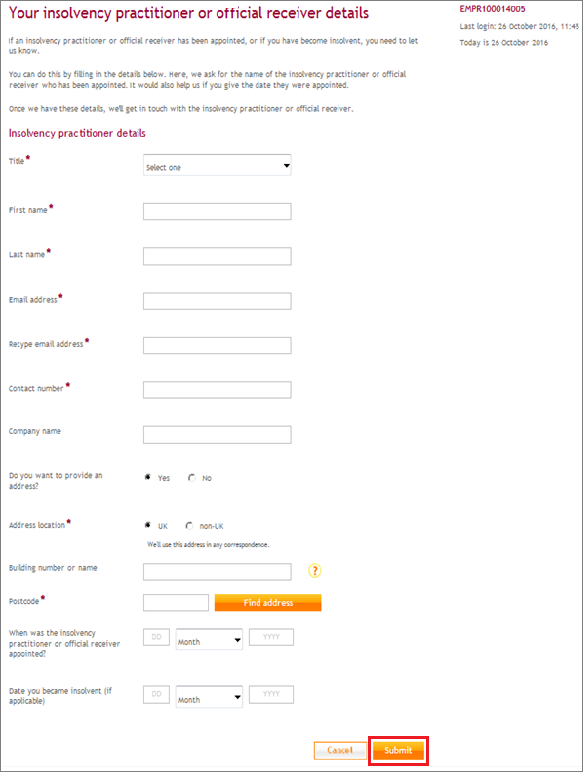Click the Retype email address field
583x772 pixels.
click(217, 346)
